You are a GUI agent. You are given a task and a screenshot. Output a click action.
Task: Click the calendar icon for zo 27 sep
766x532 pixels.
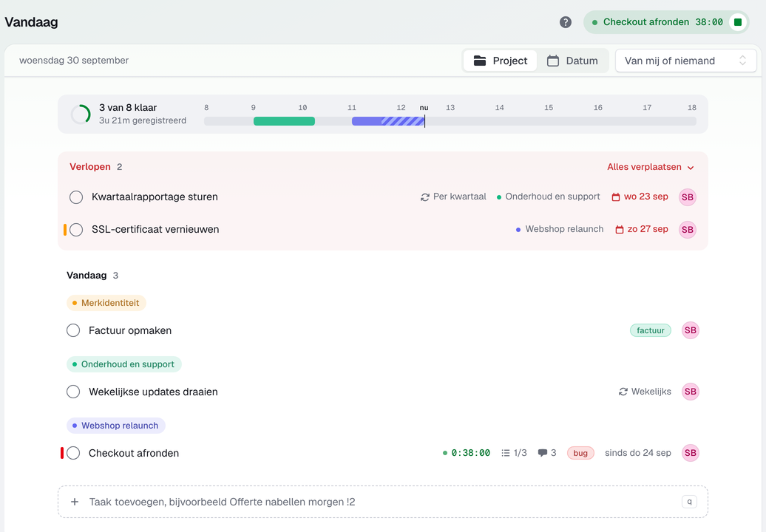tap(620, 229)
